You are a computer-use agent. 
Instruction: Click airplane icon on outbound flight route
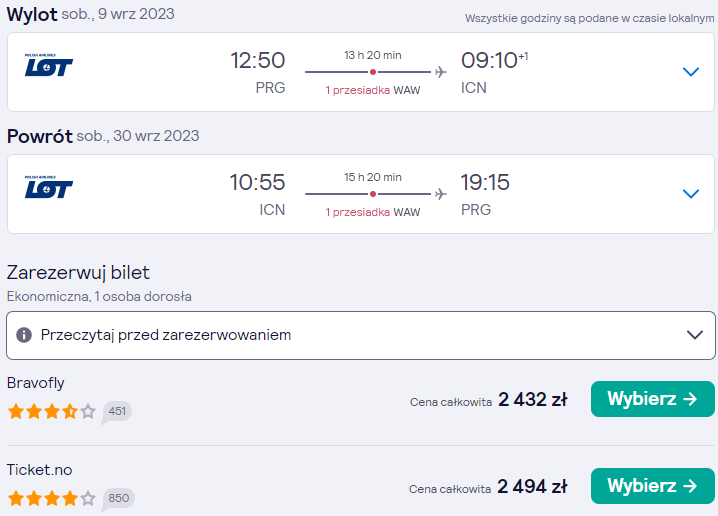pyautogui.click(x=441, y=72)
